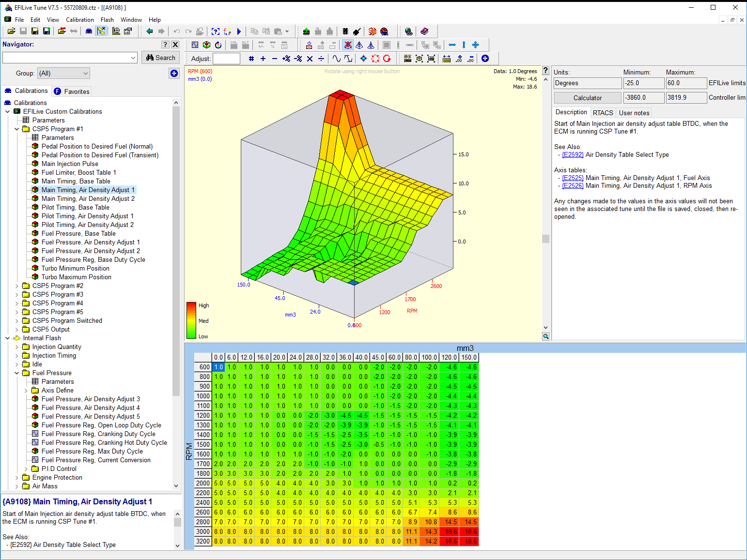
Task: Apply the multiply adjust operator icon
Action: click(310, 59)
